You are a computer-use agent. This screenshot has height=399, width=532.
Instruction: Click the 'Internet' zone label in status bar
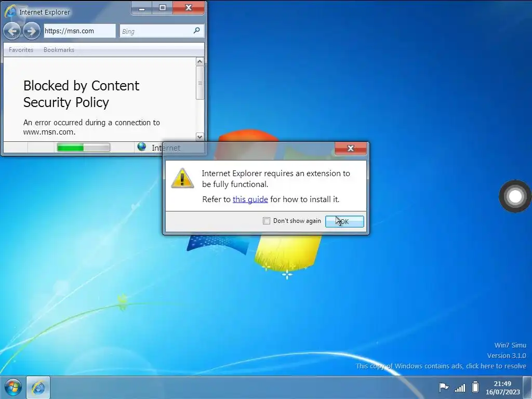[166, 148]
